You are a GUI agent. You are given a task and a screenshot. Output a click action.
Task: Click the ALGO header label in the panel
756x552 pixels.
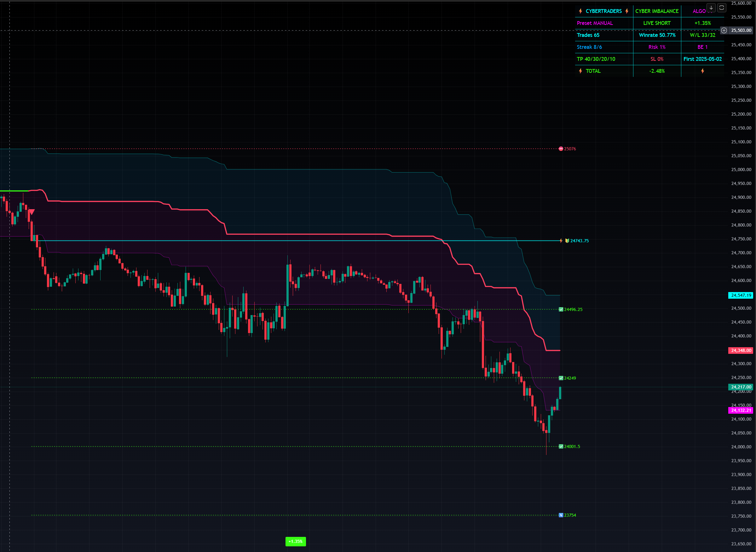click(x=699, y=11)
